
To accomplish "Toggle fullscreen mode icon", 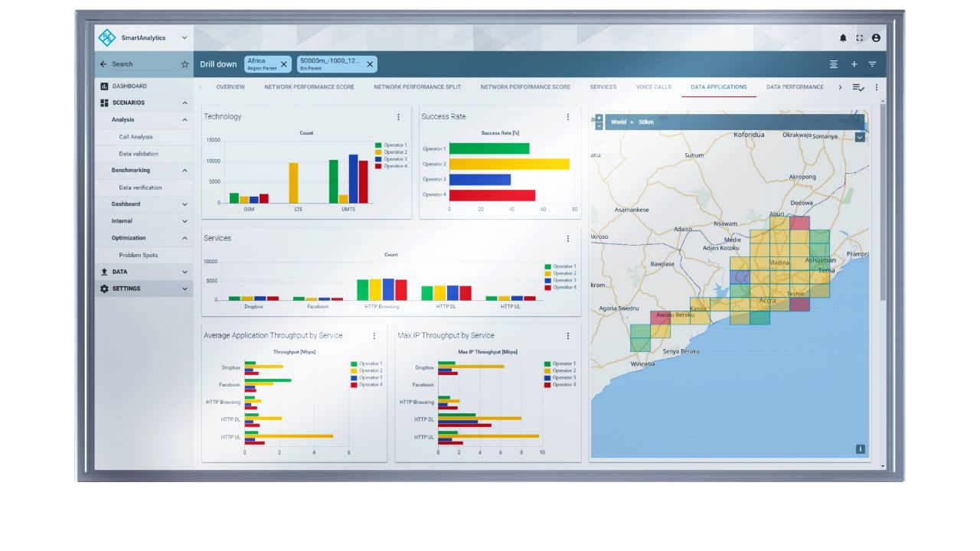I will (x=859, y=37).
